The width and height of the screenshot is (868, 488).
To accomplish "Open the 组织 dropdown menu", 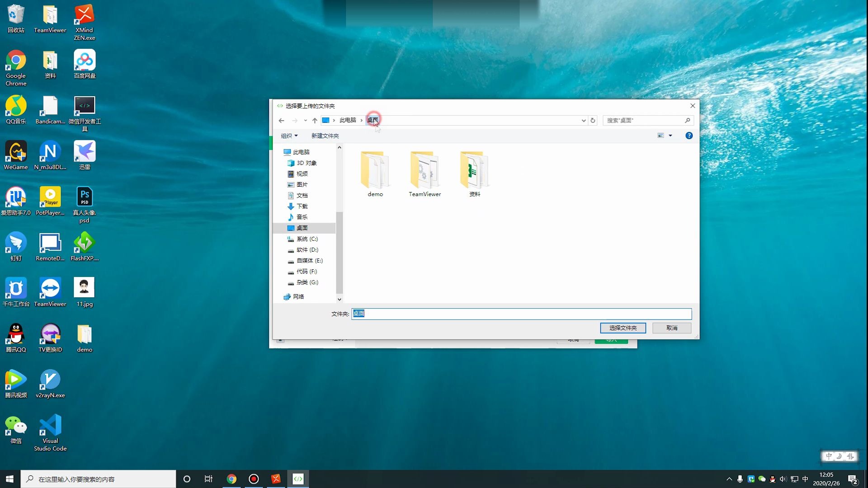I will click(x=289, y=136).
